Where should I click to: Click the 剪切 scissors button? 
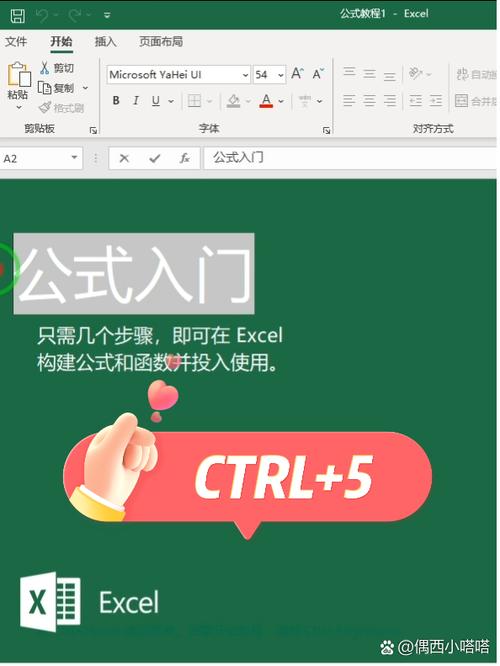[x=56, y=68]
